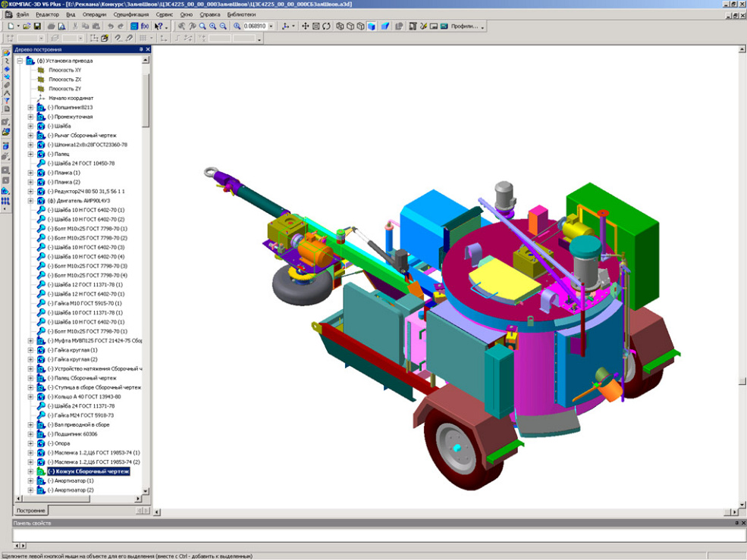The height and width of the screenshot is (560, 747).
Task: Select Плоскость XY in the tree
Action: [64, 70]
